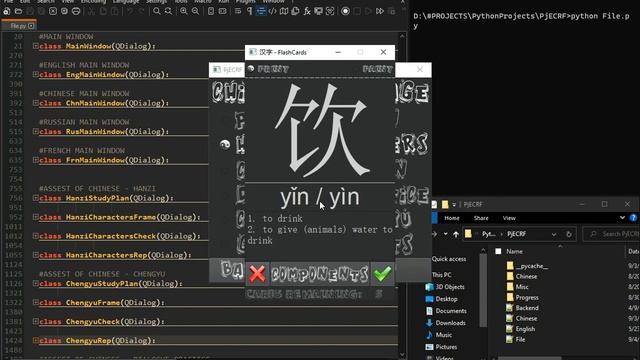Open the View tab in PjECRF Explorer

(x=509, y=218)
